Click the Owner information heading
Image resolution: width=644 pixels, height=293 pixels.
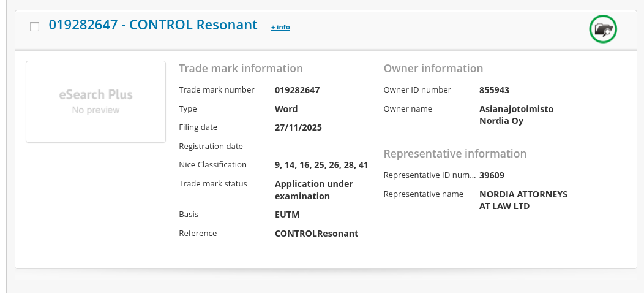click(433, 69)
